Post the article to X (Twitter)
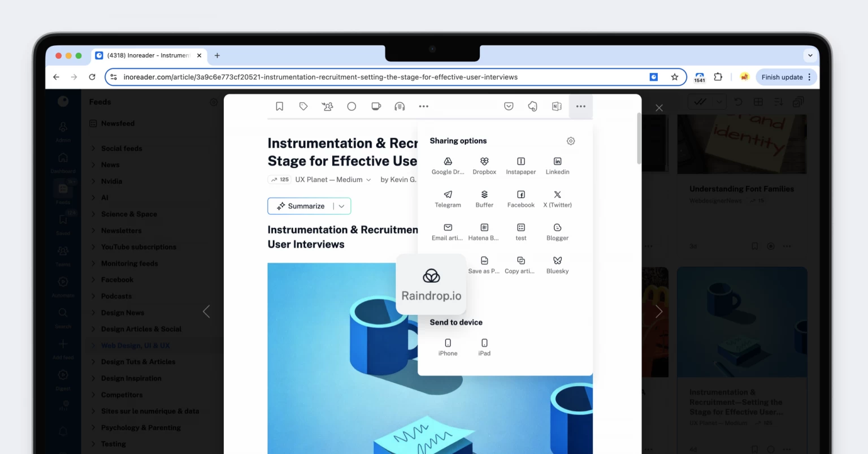 [x=557, y=198]
